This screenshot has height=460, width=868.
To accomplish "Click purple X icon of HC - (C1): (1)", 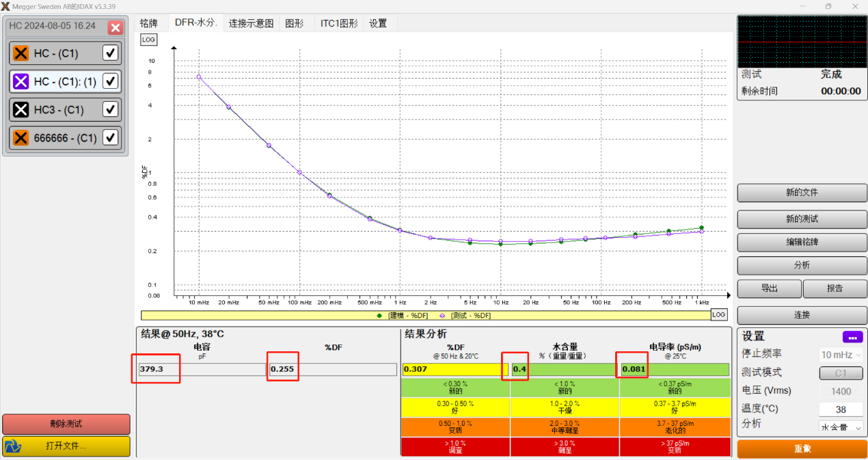I will pyautogui.click(x=21, y=81).
